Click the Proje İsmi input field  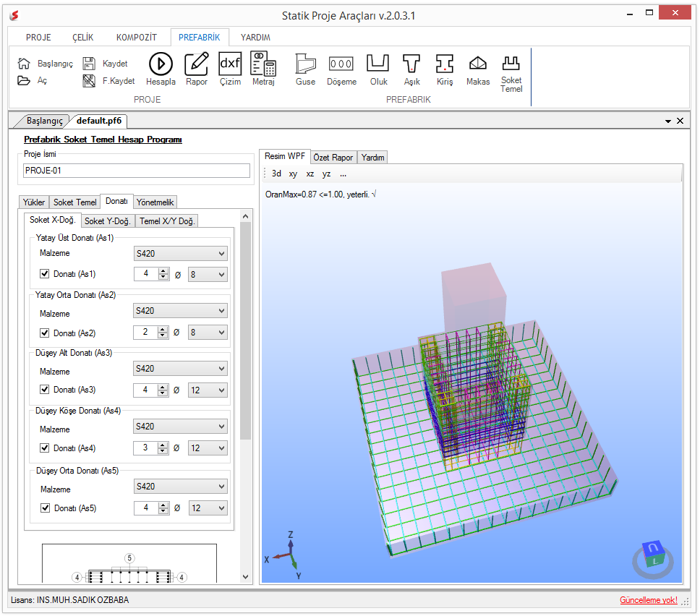(136, 171)
